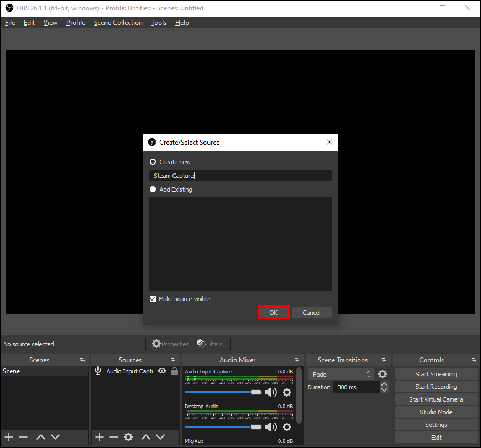The width and height of the screenshot is (481, 448).
Task: Move scene down with arrow icon
Action: coord(55,437)
